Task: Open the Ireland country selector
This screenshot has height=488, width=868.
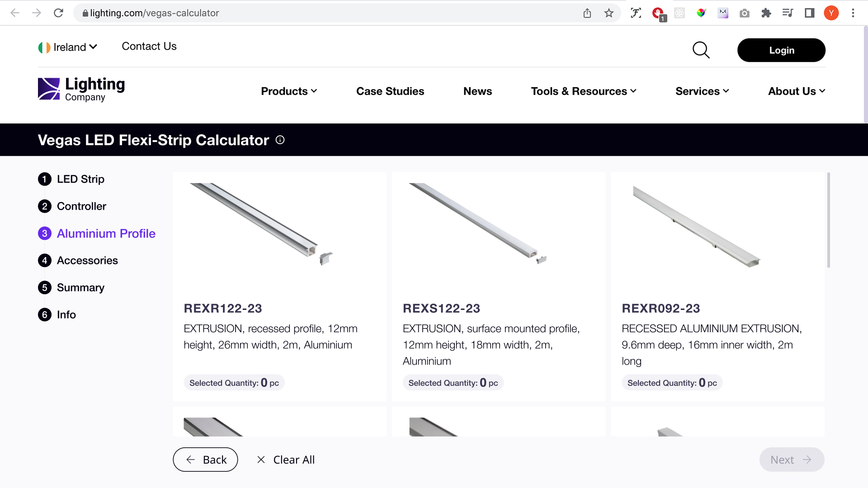Action: coord(68,47)
